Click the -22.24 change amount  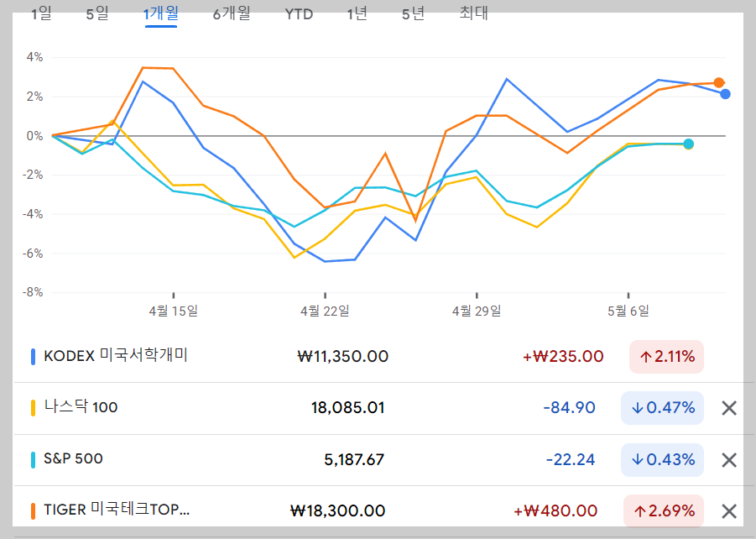[571, 459]
